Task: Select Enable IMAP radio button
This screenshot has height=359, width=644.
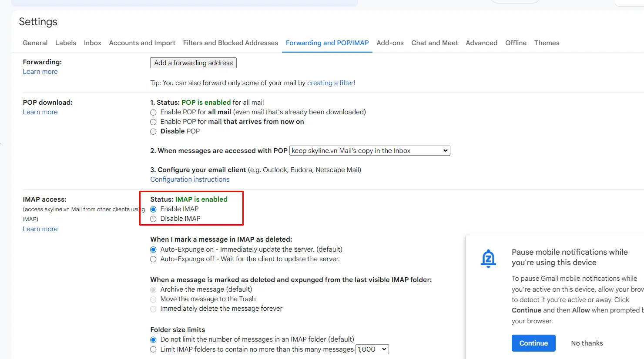Action: click(x=153, y=209)
